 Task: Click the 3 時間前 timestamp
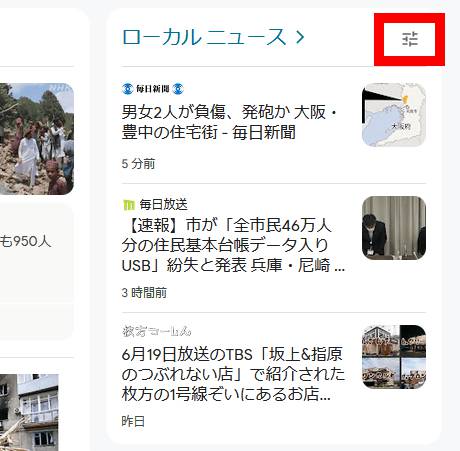click(144, 293)
